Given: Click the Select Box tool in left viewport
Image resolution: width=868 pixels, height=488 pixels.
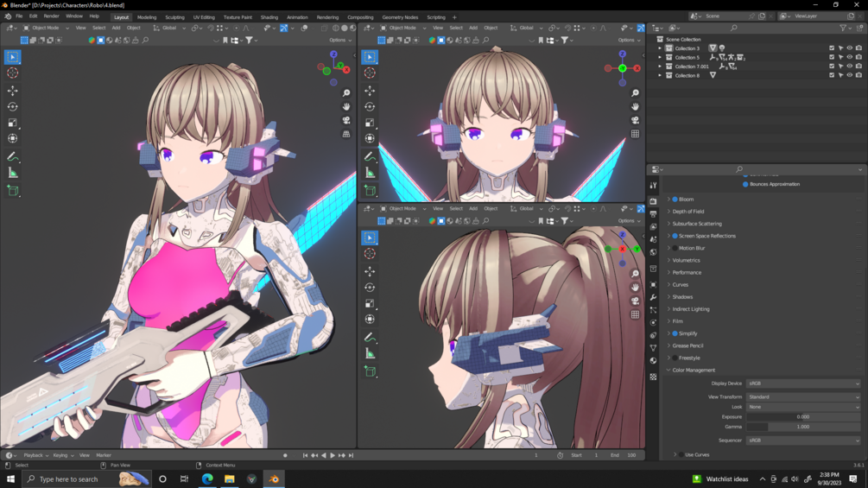Looking at the screenshot, I should [12, 56].
